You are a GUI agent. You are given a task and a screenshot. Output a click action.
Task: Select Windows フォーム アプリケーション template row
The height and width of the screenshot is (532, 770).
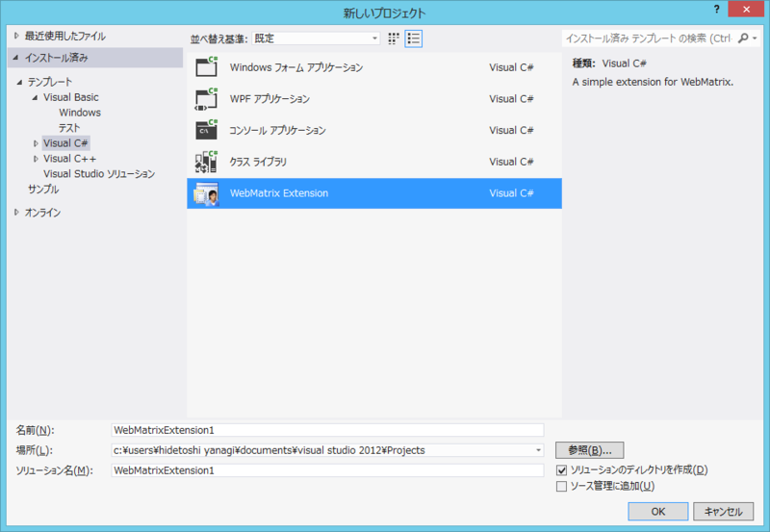click(x=374, y=67)
